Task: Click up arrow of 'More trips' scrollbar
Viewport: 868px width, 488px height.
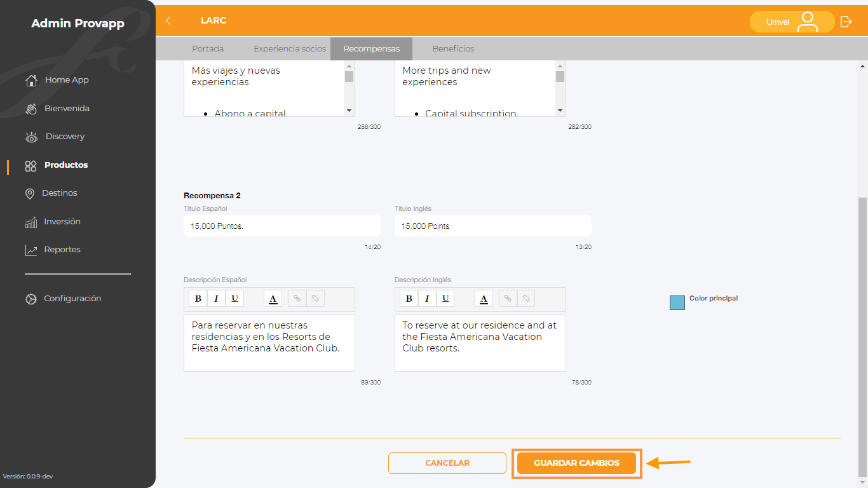Action: tap(560, 65)
